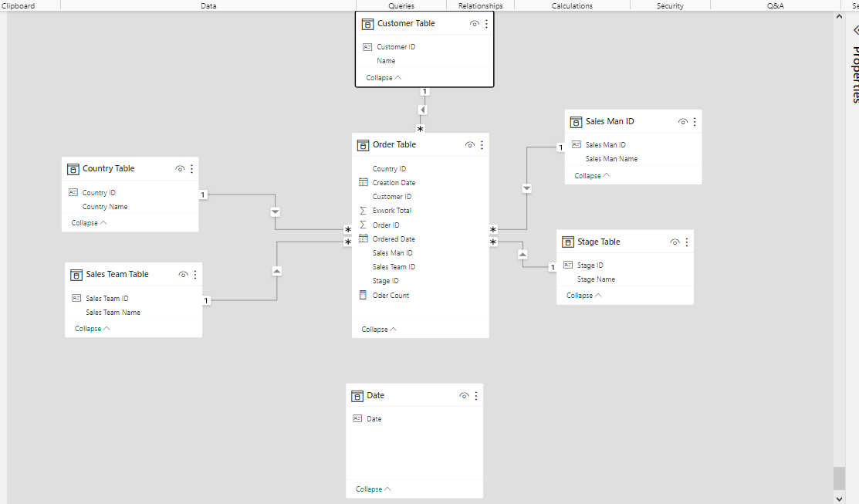Image resolution: width=859 pixels, height=504 pixels.
Task: Click the Date table header icon
Action: pos(357,396)
